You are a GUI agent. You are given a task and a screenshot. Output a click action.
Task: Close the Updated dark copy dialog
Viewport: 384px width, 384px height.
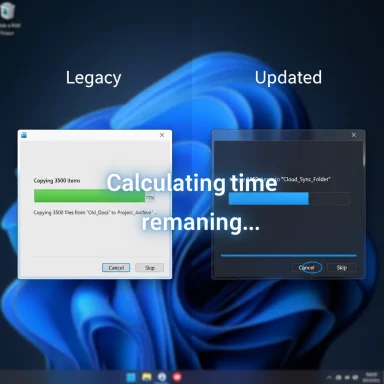[354, 135]
